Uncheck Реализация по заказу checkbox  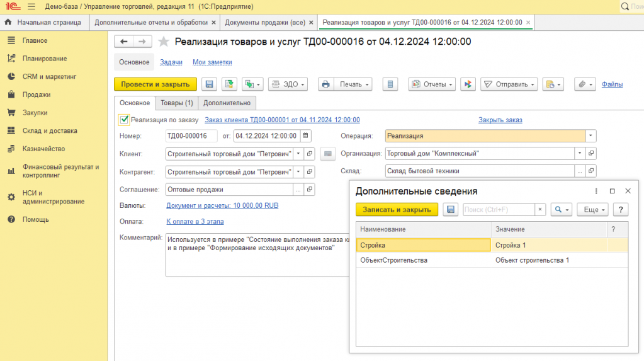click(123, 120)
